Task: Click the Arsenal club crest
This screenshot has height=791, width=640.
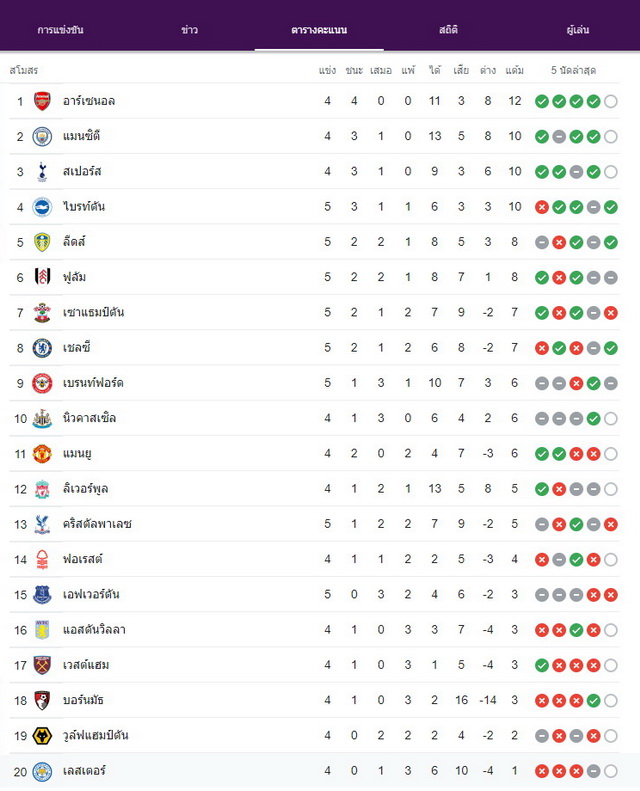Action: [x=42, y=101]
